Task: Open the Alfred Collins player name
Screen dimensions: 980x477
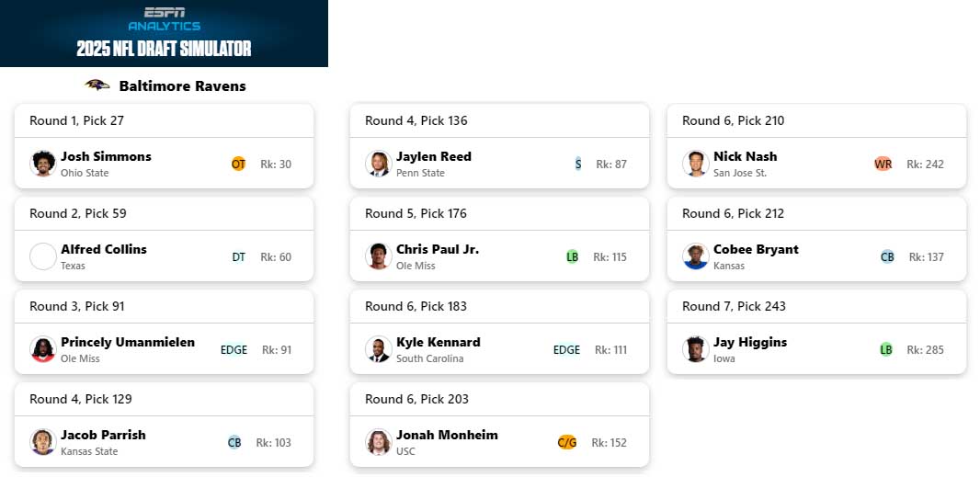Action: [104, 249]
